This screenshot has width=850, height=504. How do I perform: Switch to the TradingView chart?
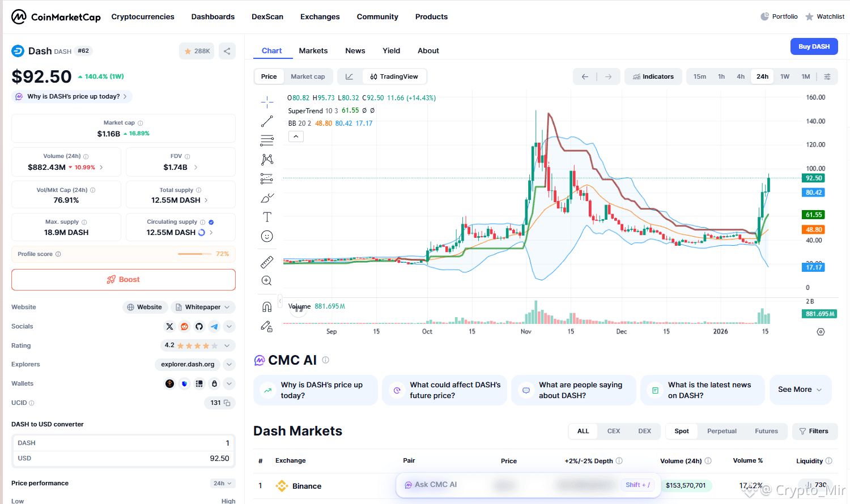(394, 76)
